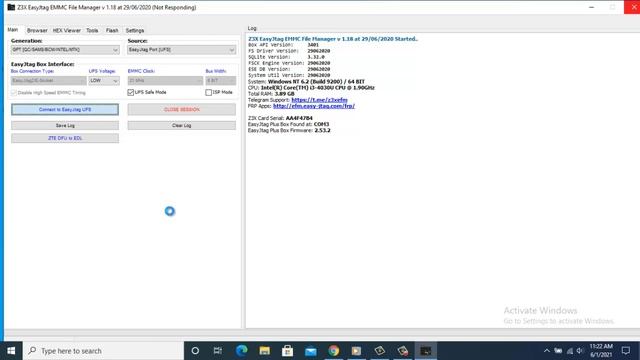Screen dimensions: 640x360
Task: Toggle Disable High Speed EMMC Timing checkbox
Action: (x=14, y=93)
